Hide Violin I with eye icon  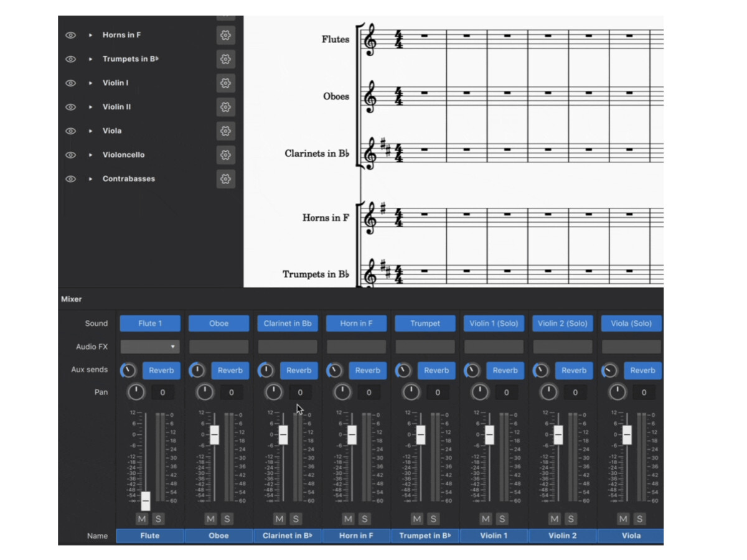click(x=70, y=83)
